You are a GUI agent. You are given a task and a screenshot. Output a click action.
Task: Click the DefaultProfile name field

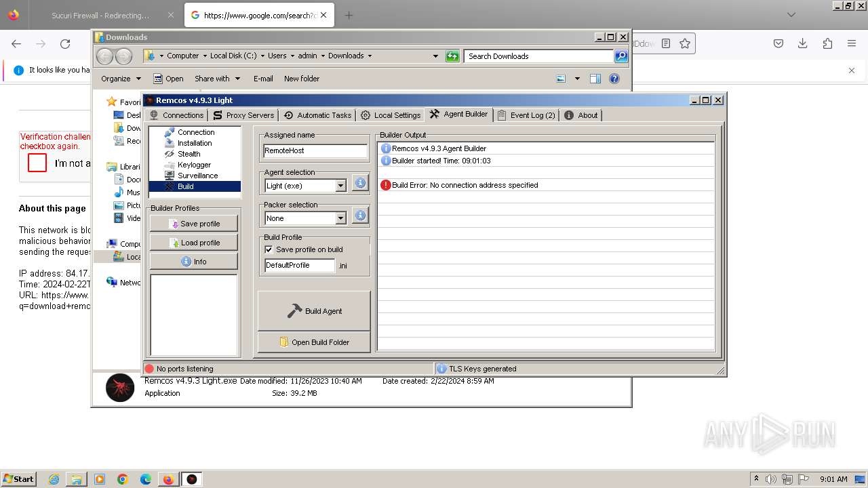tap(299, 266)
